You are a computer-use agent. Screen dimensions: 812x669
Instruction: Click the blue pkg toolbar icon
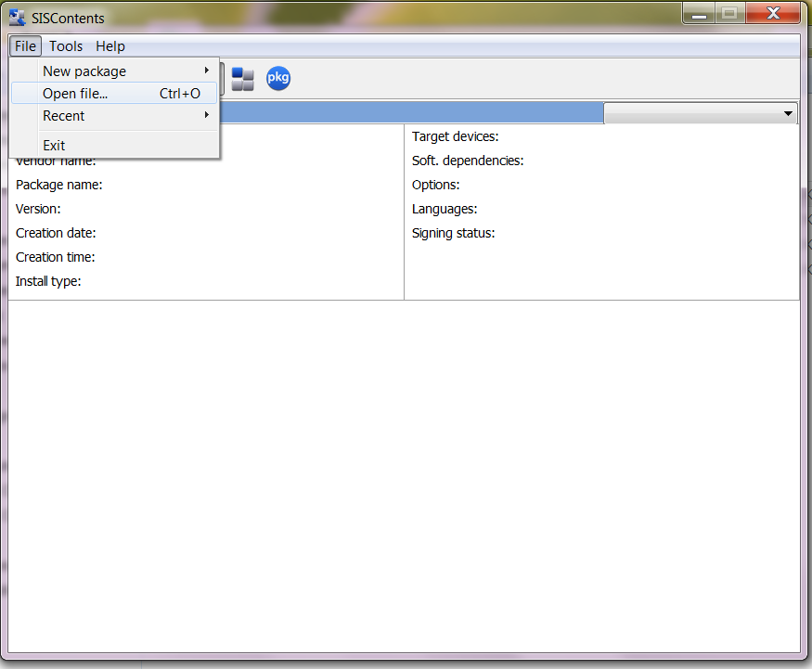tap(278, 78)
